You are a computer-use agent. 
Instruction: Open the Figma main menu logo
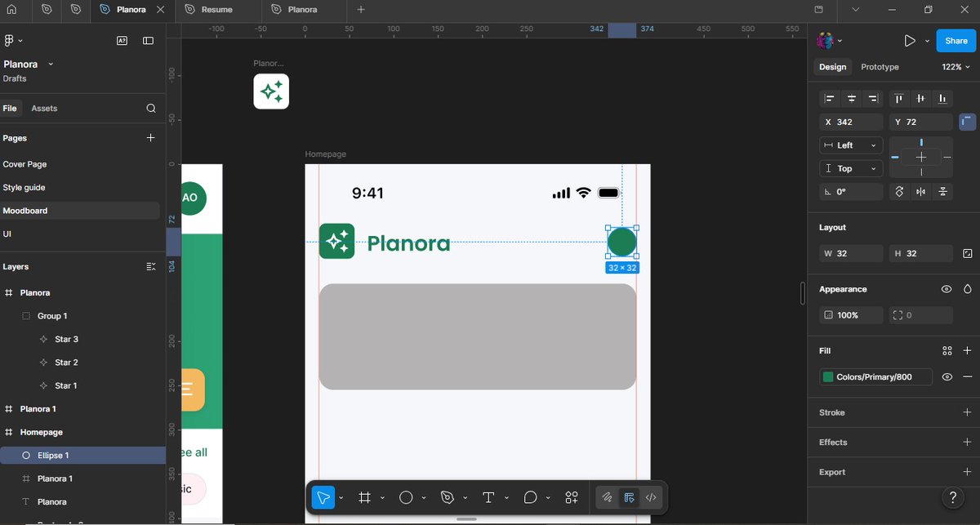(x=10, y=40)
